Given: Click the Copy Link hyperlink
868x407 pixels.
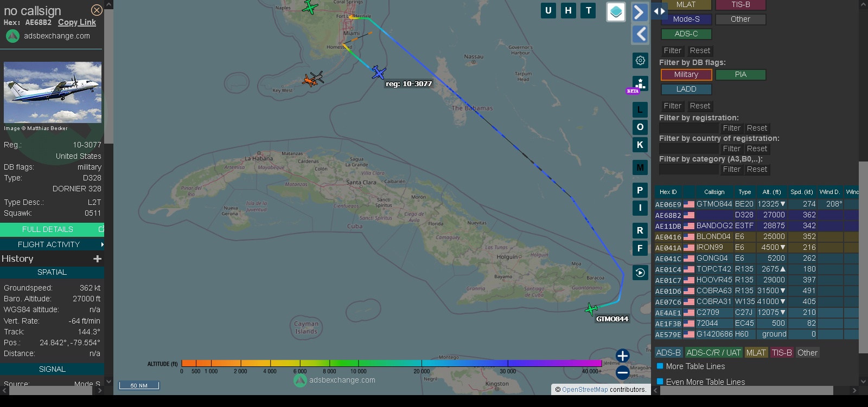Looking at the screenshot, I should click(x=77, y=22).
